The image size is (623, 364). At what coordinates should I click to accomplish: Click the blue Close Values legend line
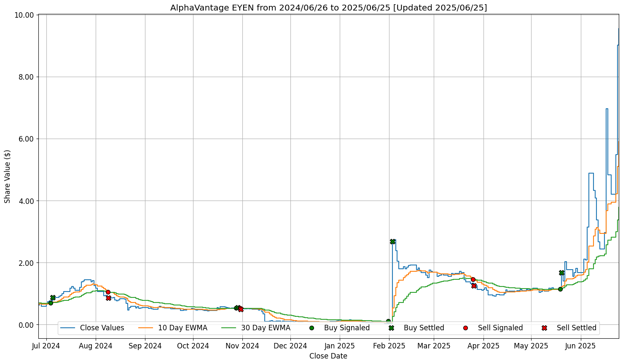pyautogui.click(x=68, y=328)
